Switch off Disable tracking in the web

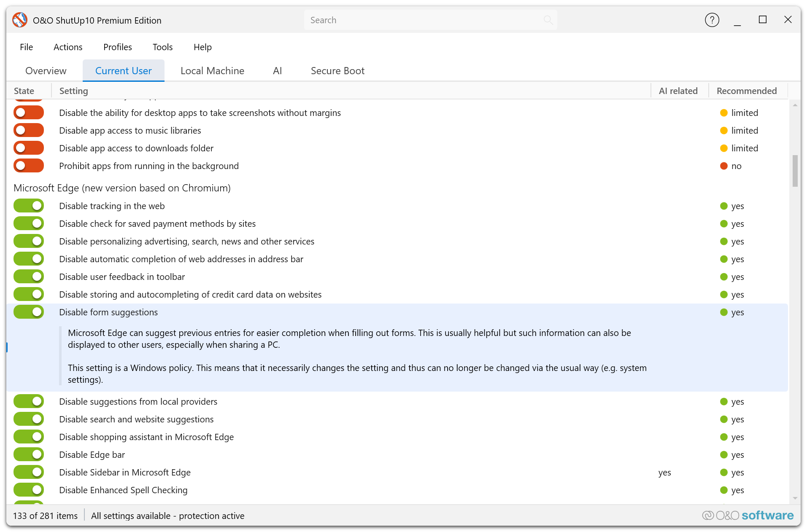tap(29, 206)
